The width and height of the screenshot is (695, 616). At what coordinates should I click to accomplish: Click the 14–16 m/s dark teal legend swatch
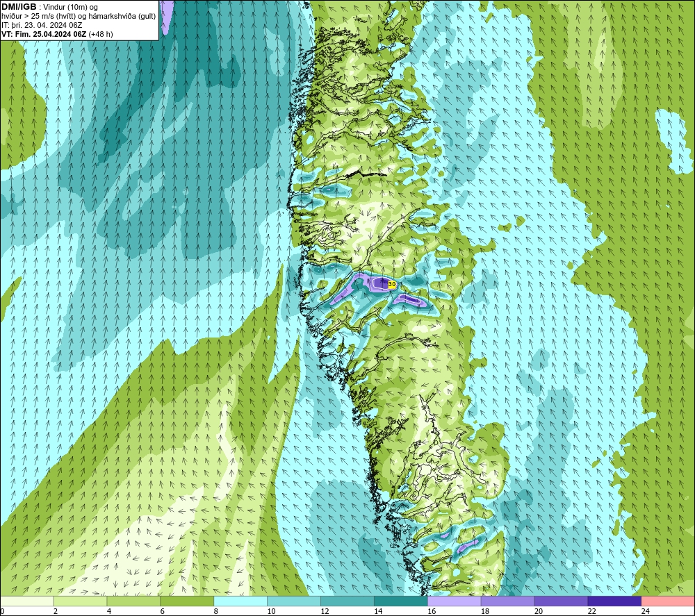(401, 601)
